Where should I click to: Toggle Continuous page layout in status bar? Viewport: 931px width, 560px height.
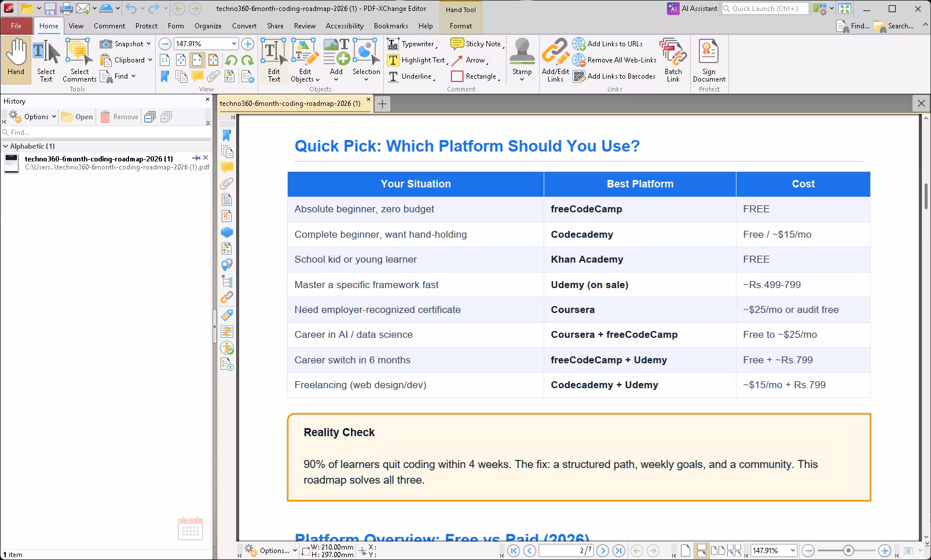(x=701, y=550)
